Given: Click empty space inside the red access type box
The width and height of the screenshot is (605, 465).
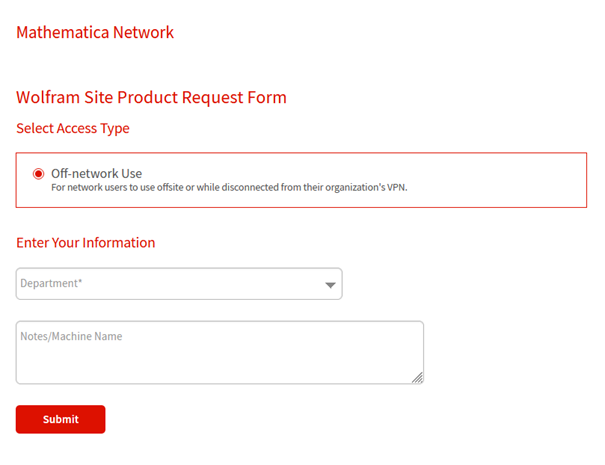Looking at the screenshot, I should (500, 180).
